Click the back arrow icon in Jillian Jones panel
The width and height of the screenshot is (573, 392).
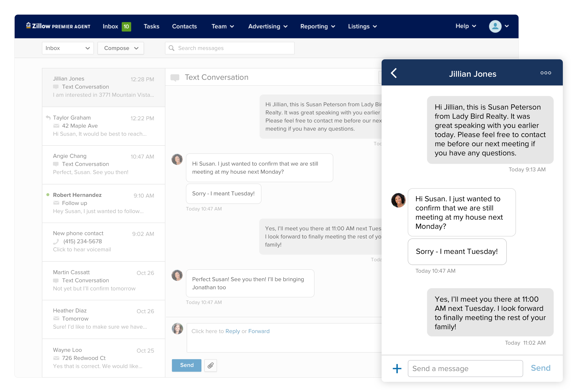394,73
